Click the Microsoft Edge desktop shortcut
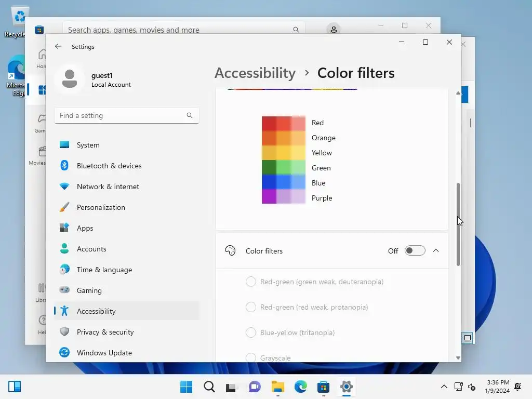 [x=17, y=76]
